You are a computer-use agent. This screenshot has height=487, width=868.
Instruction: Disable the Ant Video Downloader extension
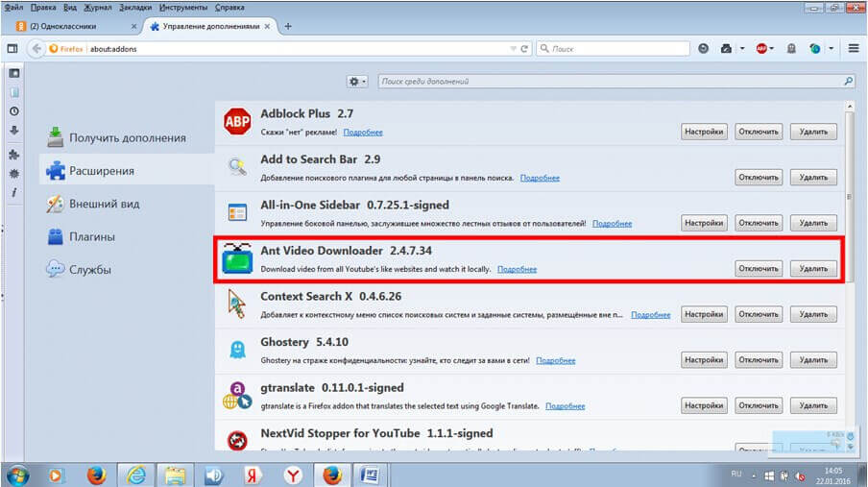pos(759,269)
